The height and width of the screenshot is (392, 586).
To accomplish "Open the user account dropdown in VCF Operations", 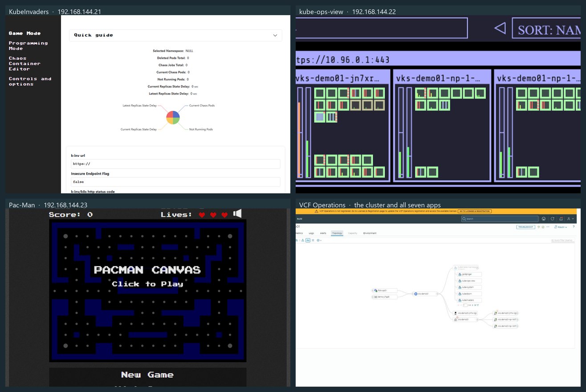I will (x=570, y=219).
